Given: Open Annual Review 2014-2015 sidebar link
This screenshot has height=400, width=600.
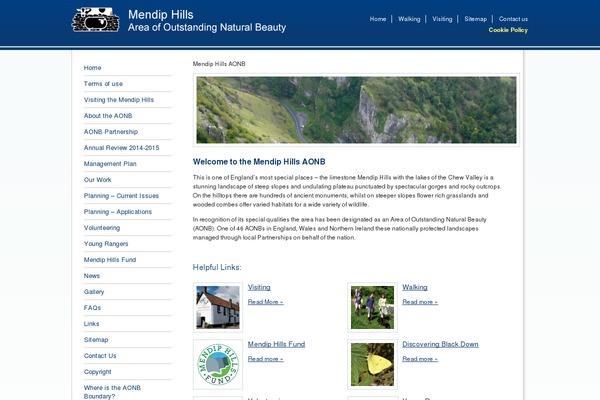Looking at the screenshot, I should (x=121, y=148).
